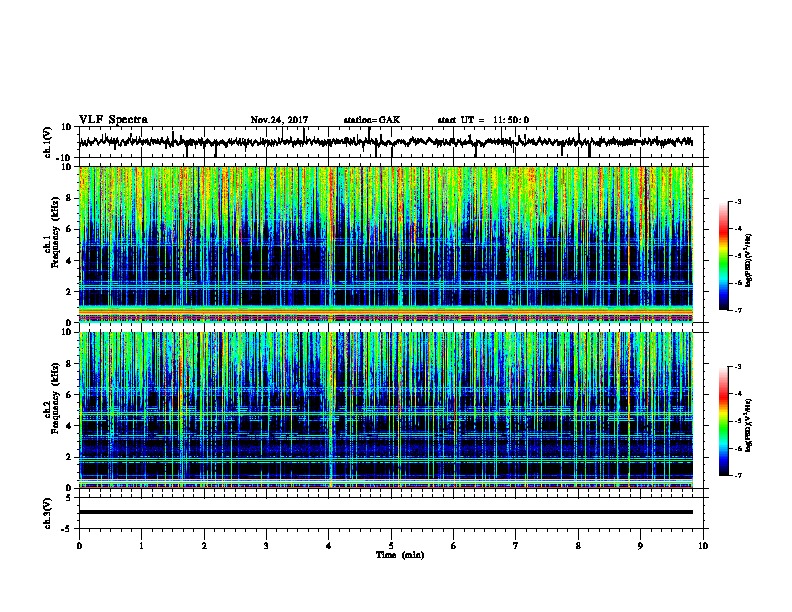Screen dimensions: 792x612
Task: Click inside the ch.1 spectrogram panel
Action: coord(386,244)
